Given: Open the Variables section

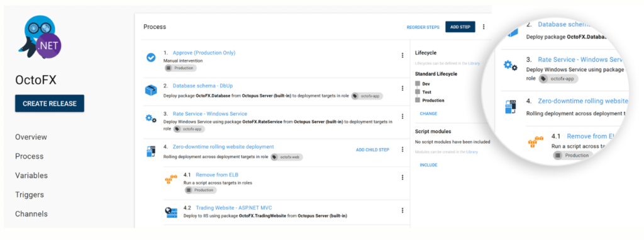Looking at the screenshot, I should pos(31,175).
